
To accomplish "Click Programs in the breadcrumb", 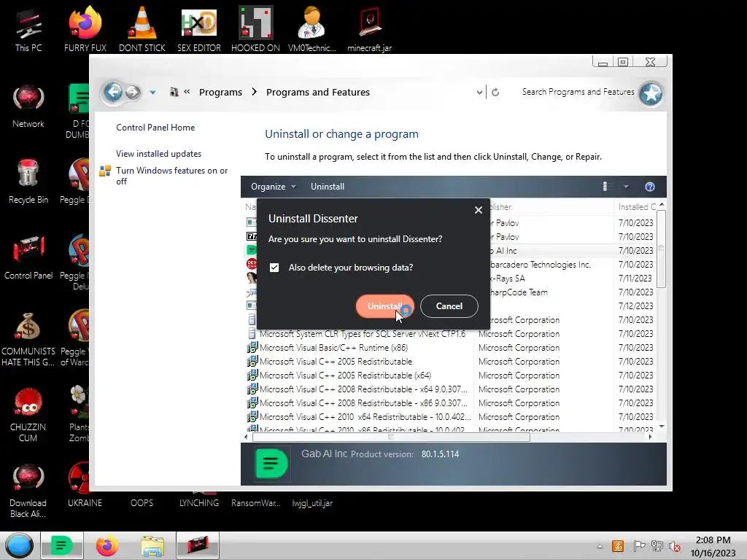I will (x=220, y=92).
